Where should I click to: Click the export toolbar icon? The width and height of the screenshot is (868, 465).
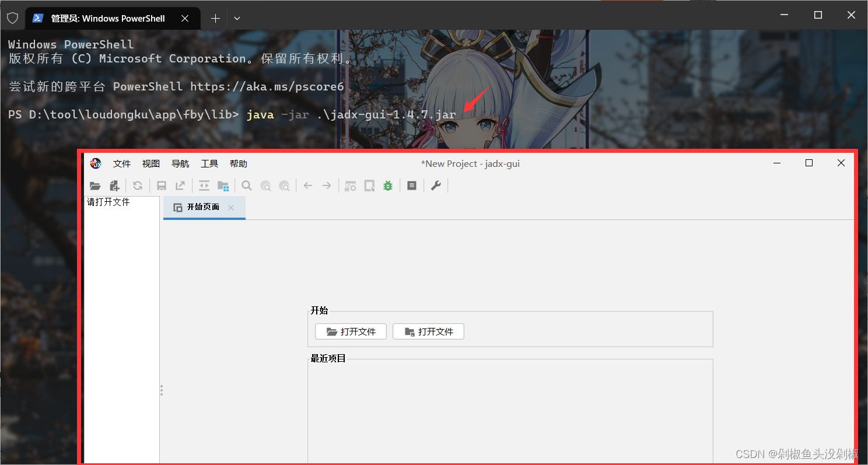[x=180, y=186]
